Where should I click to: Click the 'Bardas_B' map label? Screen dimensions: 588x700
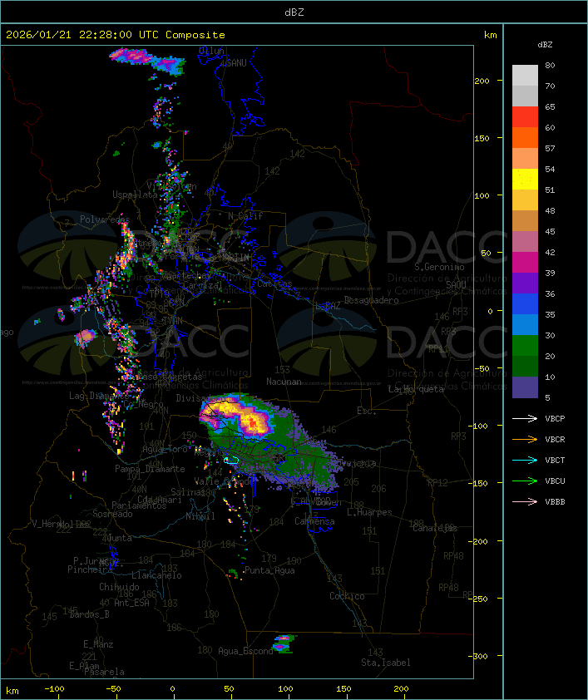pyautogui.click(x=89, y=614)
